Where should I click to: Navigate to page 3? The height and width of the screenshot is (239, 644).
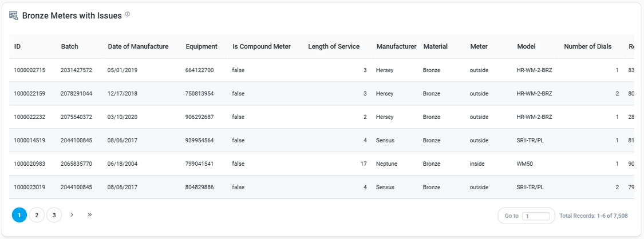point(54,215)
